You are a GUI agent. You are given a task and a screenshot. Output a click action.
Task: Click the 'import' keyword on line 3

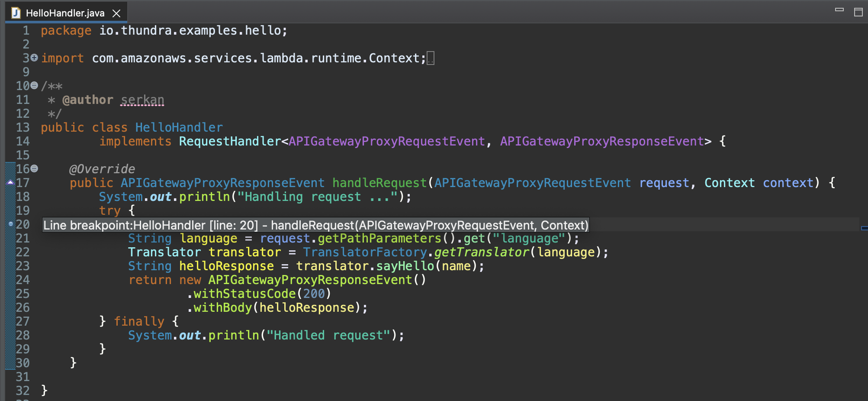[x=62, y=58]
